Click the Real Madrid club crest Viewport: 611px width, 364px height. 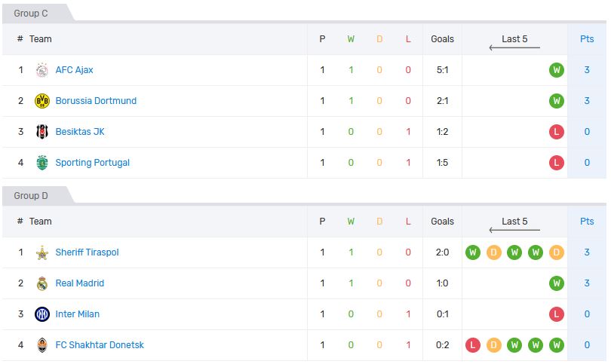point(42,283)
